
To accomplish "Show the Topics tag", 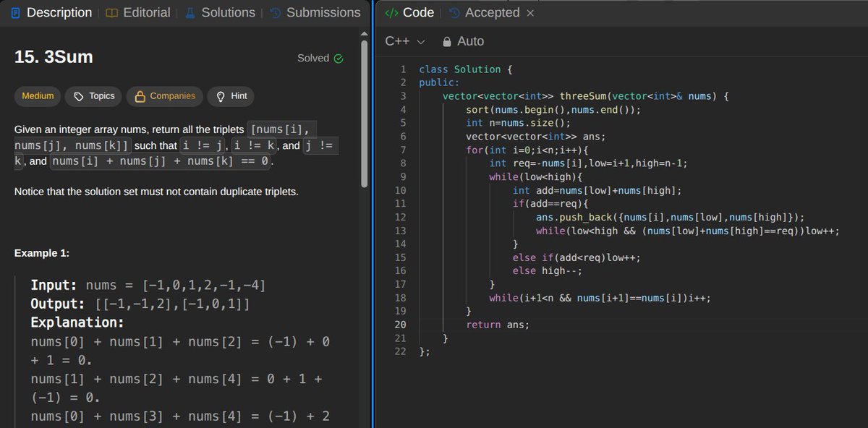I will click(93, 96).
